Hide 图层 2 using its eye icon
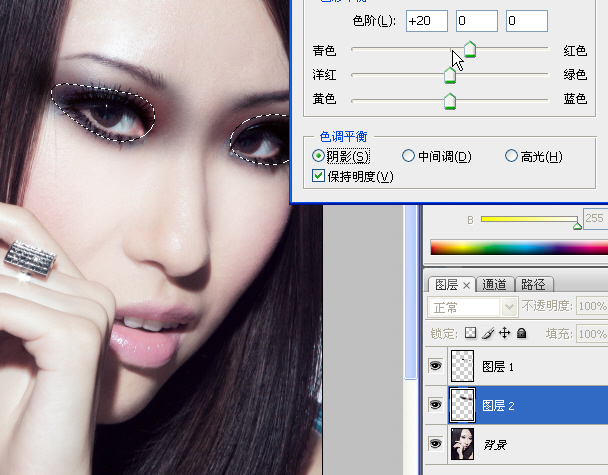The width and height of the screenshot is (608, 475). point(436,405)
